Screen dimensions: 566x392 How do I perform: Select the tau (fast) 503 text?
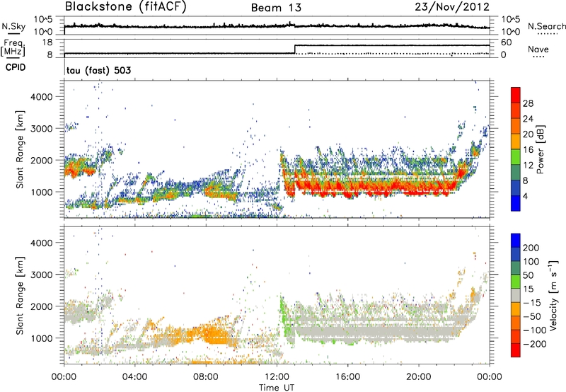pyautogui.click(x=98, y=70)
